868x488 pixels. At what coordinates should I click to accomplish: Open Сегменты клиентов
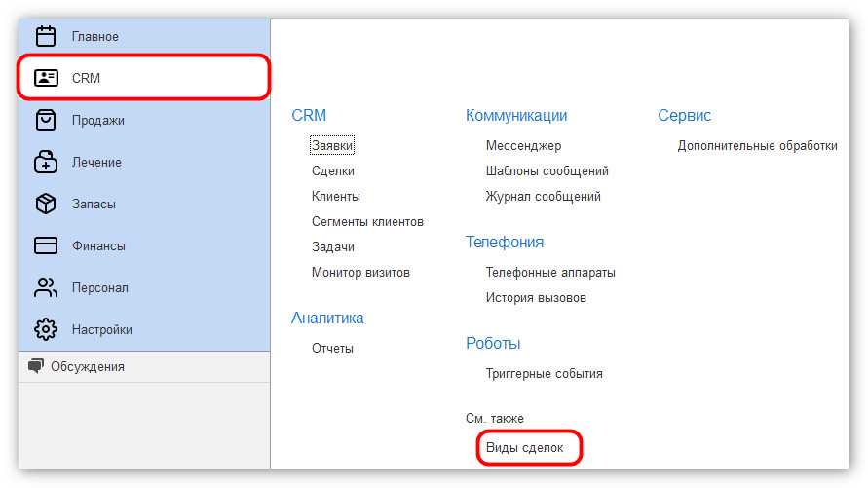tap(367, 222)
